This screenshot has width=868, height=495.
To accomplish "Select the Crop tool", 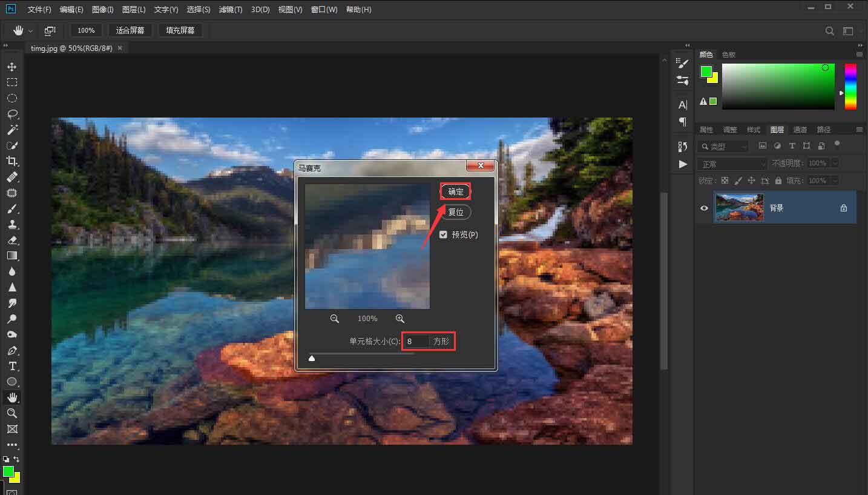I will coord(12,161).
